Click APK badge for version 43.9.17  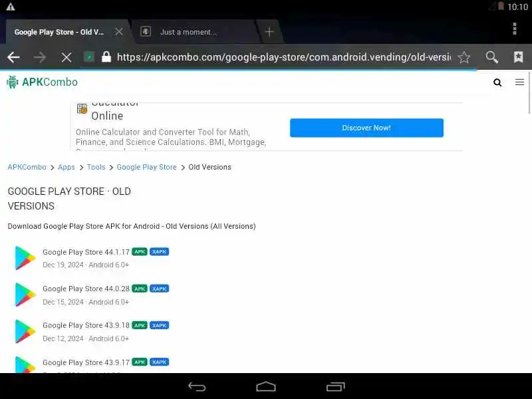[x=140, y=362]
